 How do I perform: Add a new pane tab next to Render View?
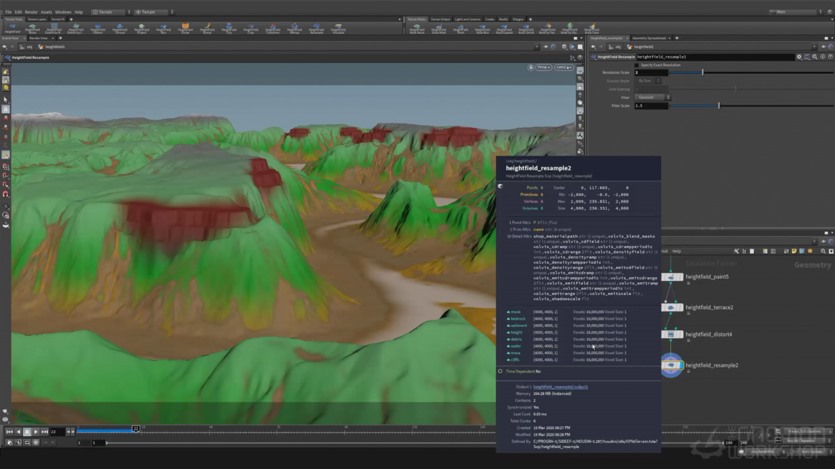(x=60, y=38)
